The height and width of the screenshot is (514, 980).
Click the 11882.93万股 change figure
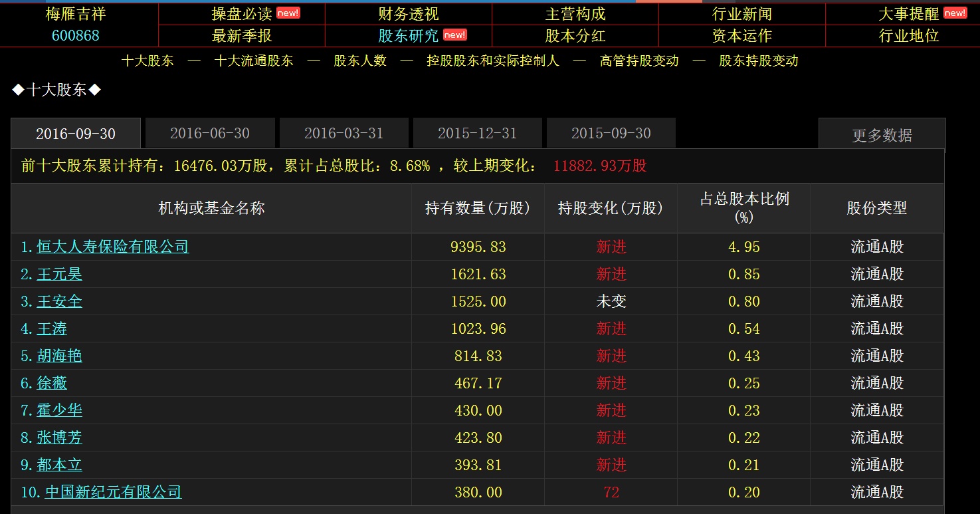click(600, 166)
